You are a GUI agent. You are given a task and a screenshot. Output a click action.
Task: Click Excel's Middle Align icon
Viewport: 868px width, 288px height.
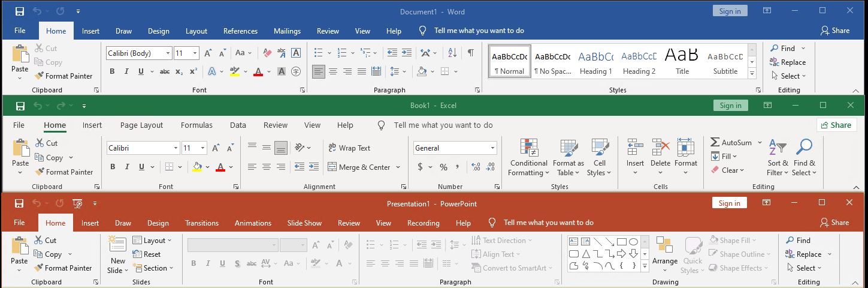pos(266,148)
